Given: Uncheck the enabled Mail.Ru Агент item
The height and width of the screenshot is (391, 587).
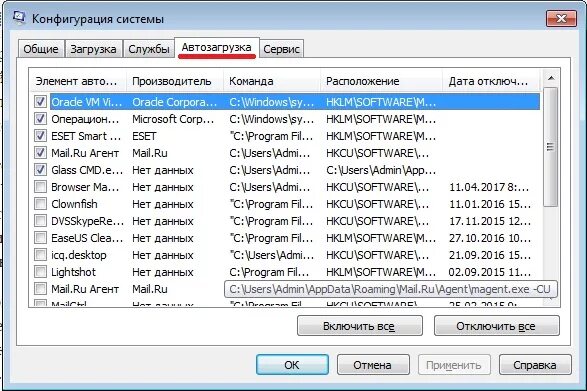Looking at the screenshot, I should point(40,153).
